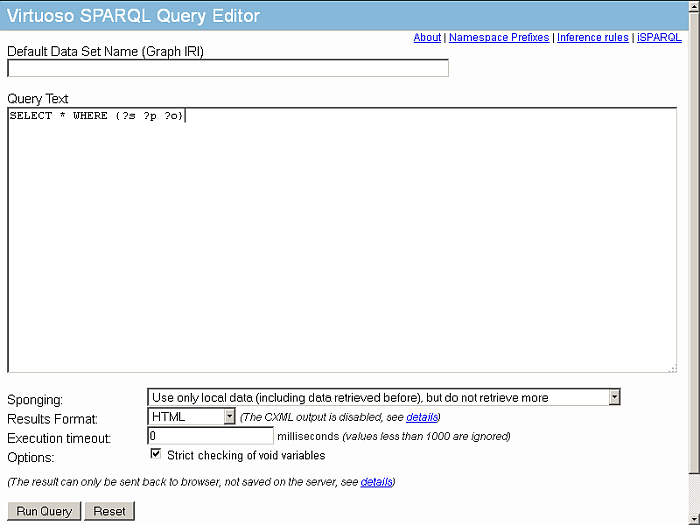Screen dimensions: 700x525
Task: Click the Default Data Set Name label
Action: (x=105, y=52)
